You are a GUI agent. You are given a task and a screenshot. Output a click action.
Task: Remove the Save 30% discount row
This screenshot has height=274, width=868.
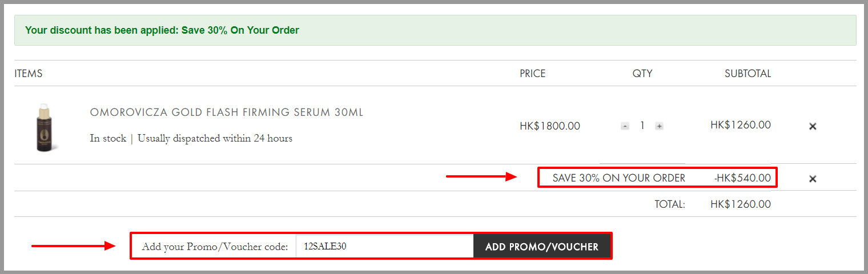click(813, 179)
